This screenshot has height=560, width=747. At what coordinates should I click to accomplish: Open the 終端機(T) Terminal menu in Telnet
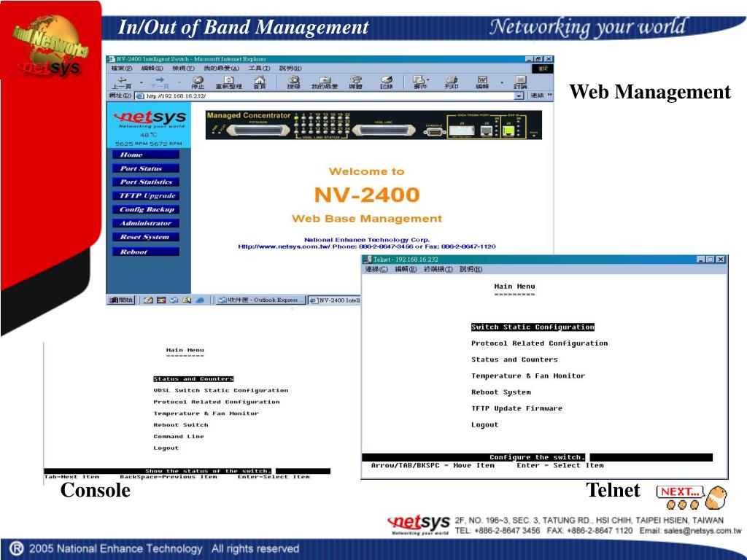coord(438,269)
